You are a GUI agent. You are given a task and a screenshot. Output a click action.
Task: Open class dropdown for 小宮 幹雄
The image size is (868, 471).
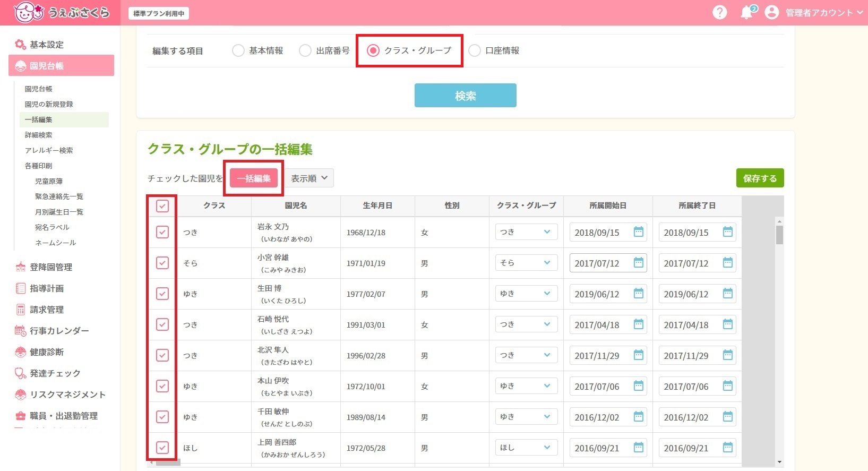click(526, 263)
